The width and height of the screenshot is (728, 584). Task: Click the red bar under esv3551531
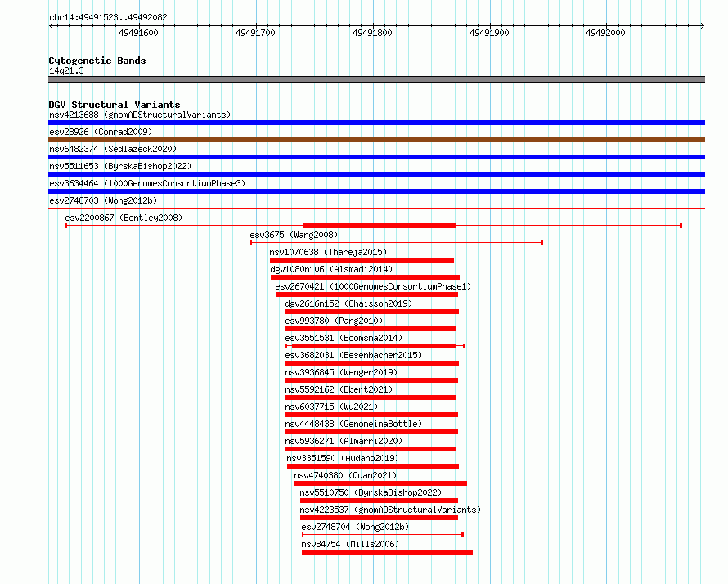[x=374, y=346]
